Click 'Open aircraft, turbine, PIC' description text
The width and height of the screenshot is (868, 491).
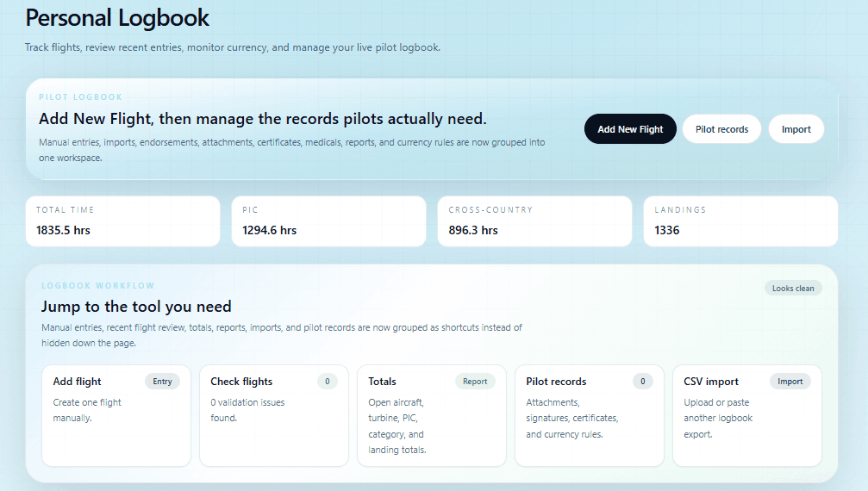coord(397,426)
